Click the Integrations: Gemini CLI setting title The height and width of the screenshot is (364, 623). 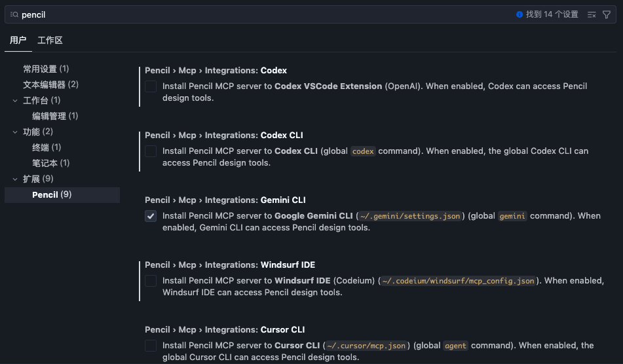[x=225, y=200]
